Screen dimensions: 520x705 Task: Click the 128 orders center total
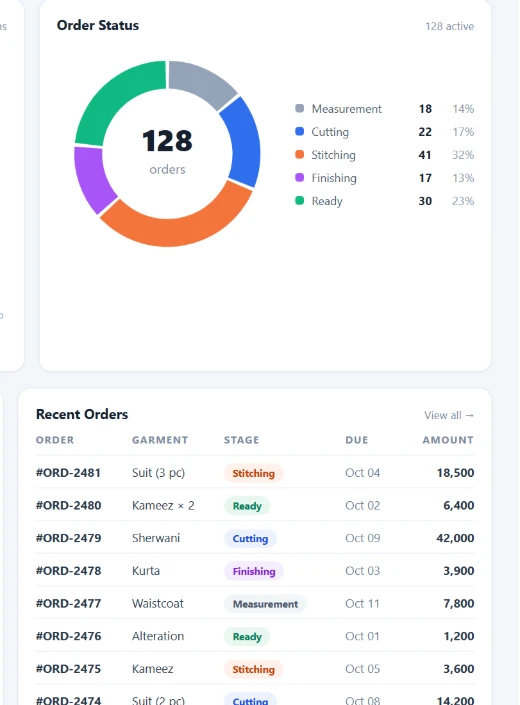(x=167, y=151)
